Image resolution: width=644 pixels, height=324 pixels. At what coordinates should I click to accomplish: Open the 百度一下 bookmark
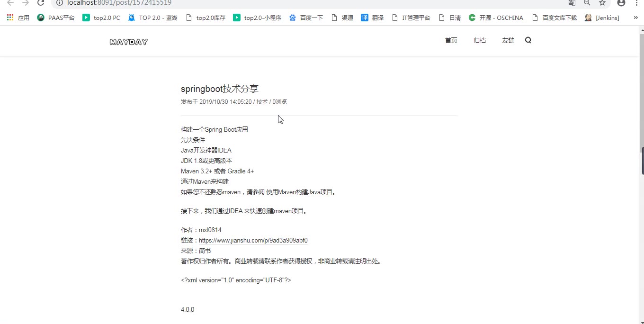[306, 18]
